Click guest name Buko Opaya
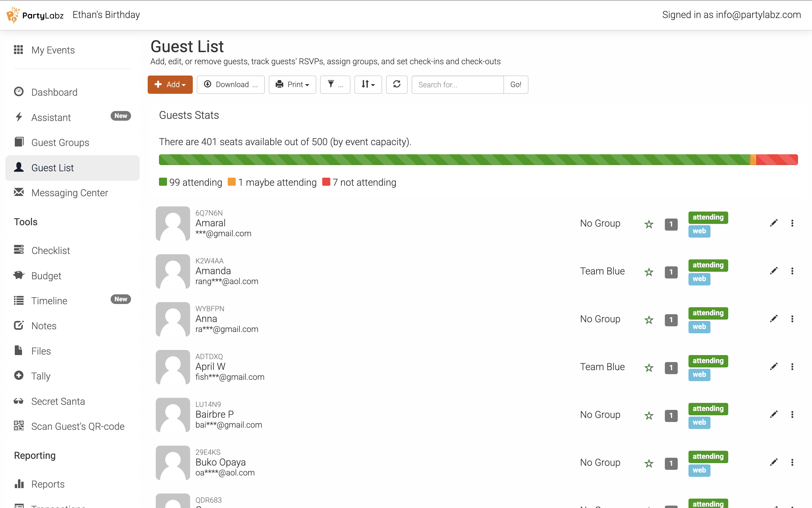 coord(220,462)
